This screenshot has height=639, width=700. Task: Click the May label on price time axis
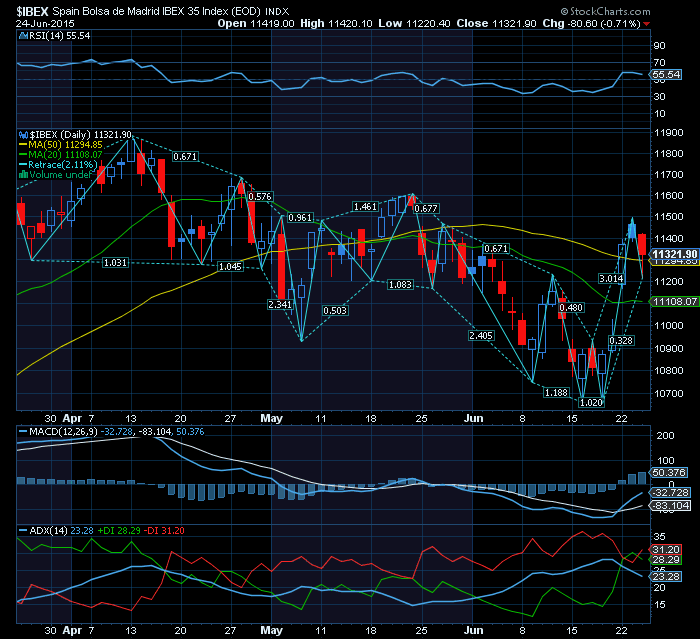[x=271, y=418]
